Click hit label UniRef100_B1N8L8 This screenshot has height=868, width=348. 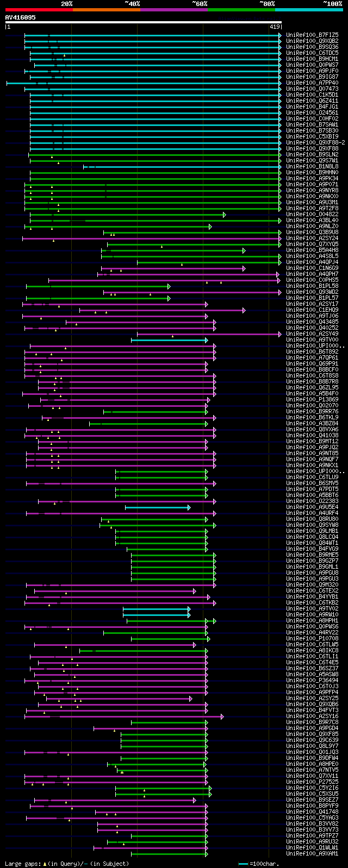click(x=312, y=166)
